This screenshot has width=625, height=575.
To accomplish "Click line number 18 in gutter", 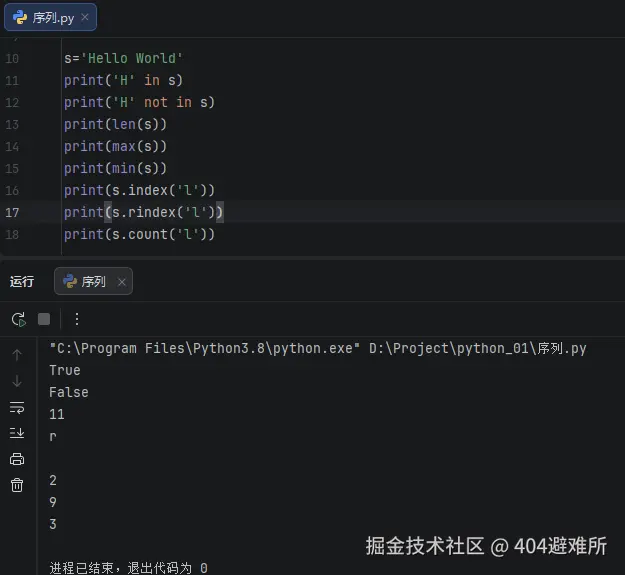I will coord(12,234).
